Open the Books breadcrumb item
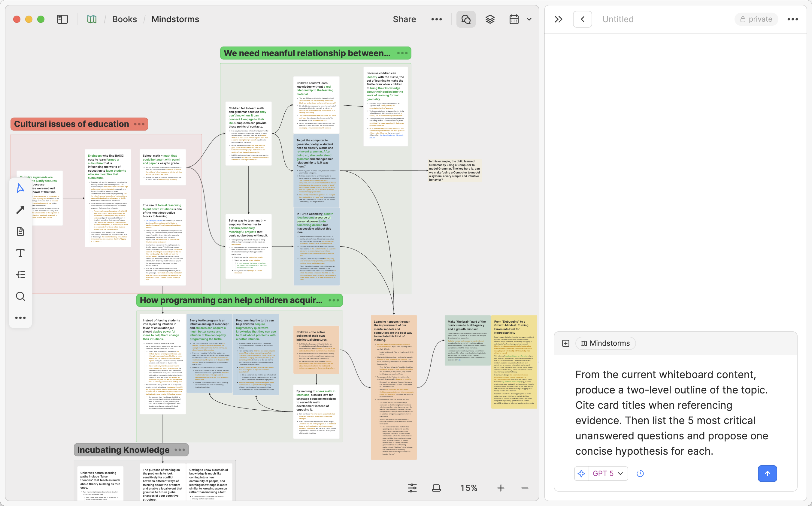The height and width of the screenshot is (506, 812). (x=124, y=19)
